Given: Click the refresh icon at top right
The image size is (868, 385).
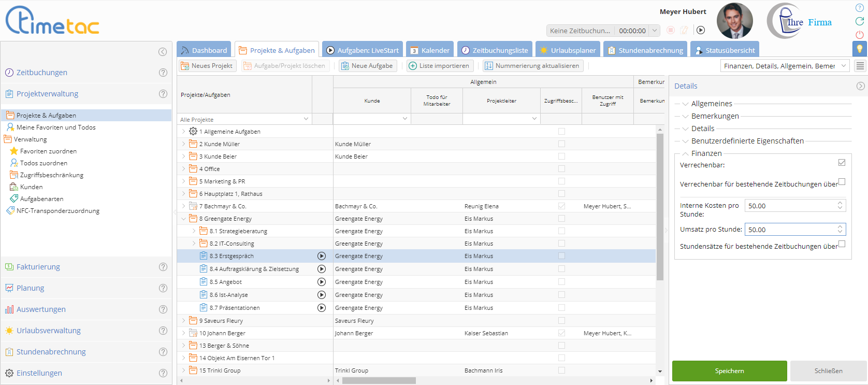Looking at the screenshot, I should click(x=860, y=21).
